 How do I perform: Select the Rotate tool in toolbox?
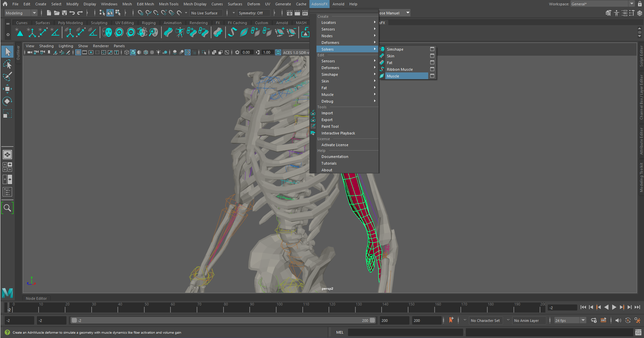click(7, 101)
